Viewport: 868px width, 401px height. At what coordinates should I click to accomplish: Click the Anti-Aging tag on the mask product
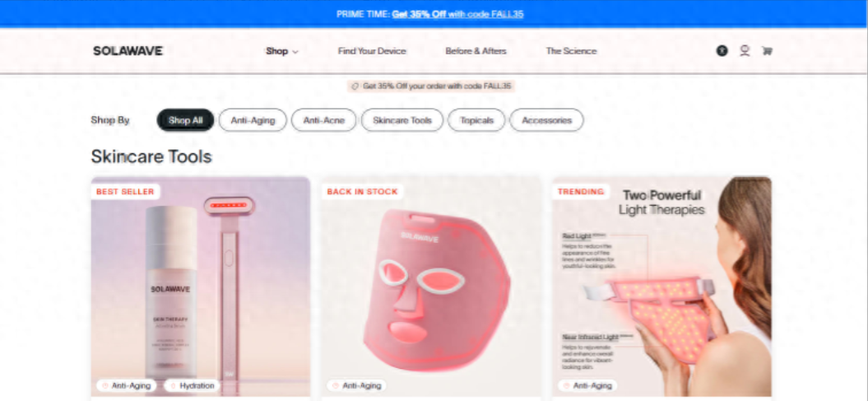click(x=356, y=385)
